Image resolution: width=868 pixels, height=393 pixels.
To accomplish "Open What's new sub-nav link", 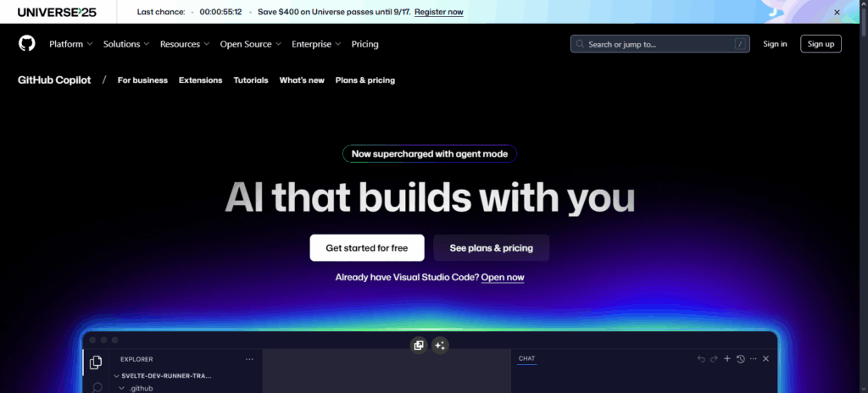I will click(302, 80).
